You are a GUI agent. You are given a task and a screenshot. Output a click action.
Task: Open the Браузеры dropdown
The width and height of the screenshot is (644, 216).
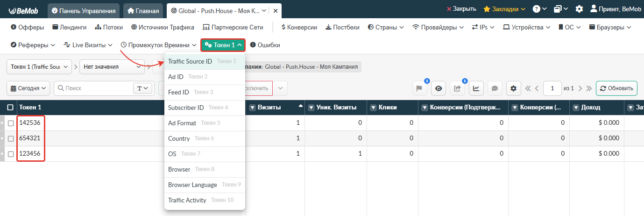[611, 28]
